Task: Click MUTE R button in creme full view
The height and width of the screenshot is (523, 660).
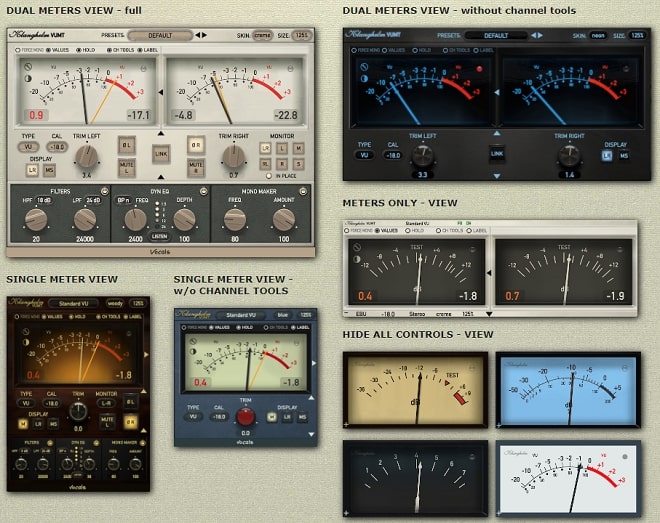Action: 196,167
